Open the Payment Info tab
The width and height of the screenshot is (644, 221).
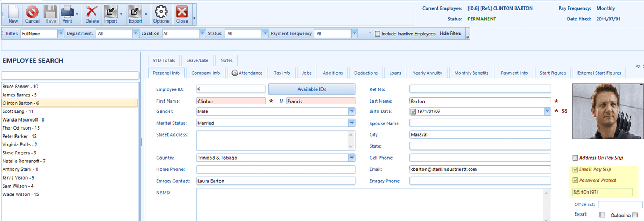[514, 73]
